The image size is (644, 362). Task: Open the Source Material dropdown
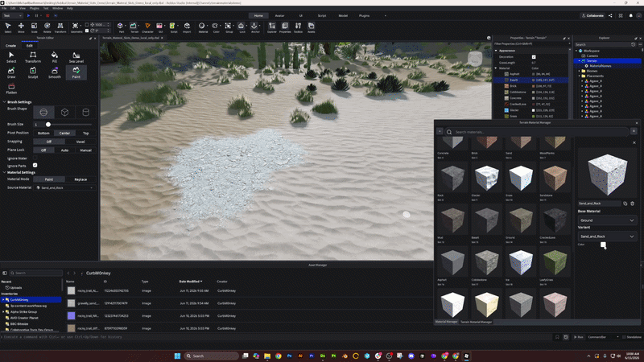64,187
